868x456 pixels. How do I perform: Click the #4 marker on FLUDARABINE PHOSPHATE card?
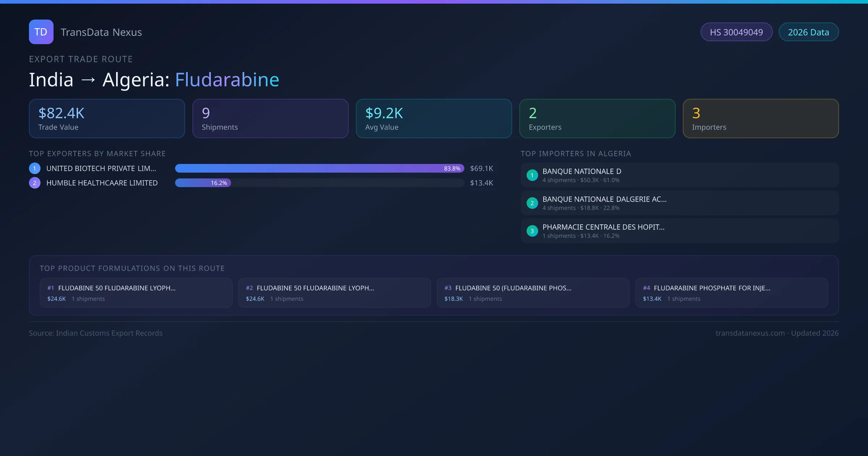(x=647, y=288)
